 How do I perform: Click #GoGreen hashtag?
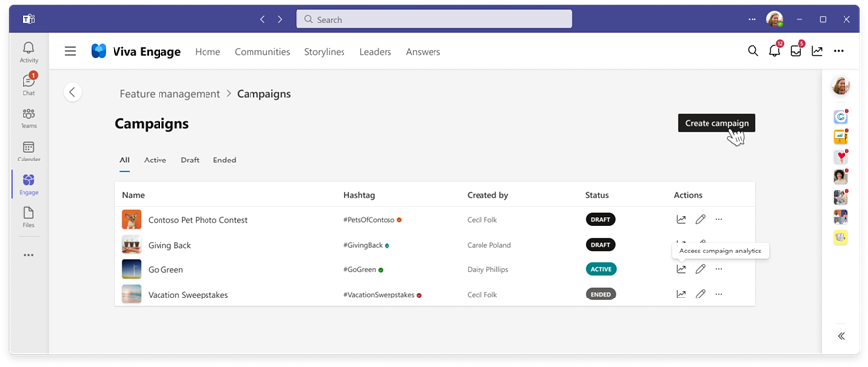[x=360, y=269]
